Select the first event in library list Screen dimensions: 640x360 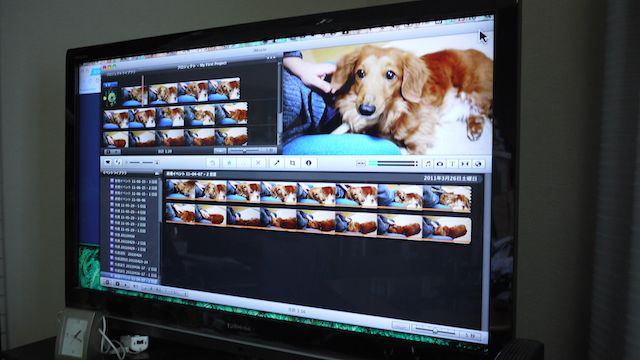point(134,181)
